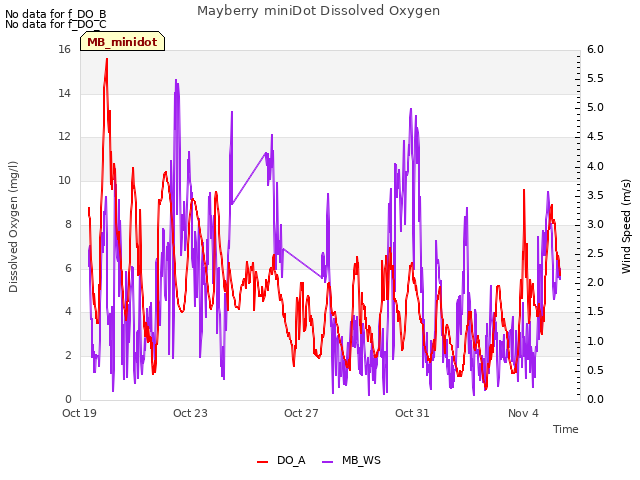The image size is (640, 480).
Task: Click the 8 tick on left axis
Action: pos(68,224)
